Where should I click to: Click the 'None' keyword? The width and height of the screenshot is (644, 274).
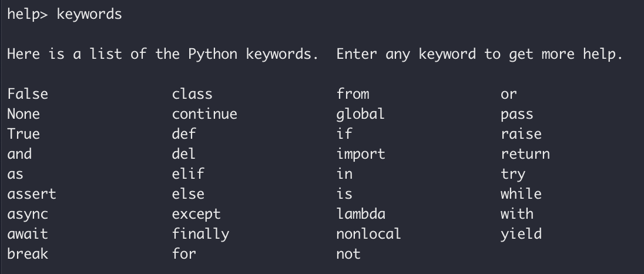pyautogui.click(x=24, y=114)
